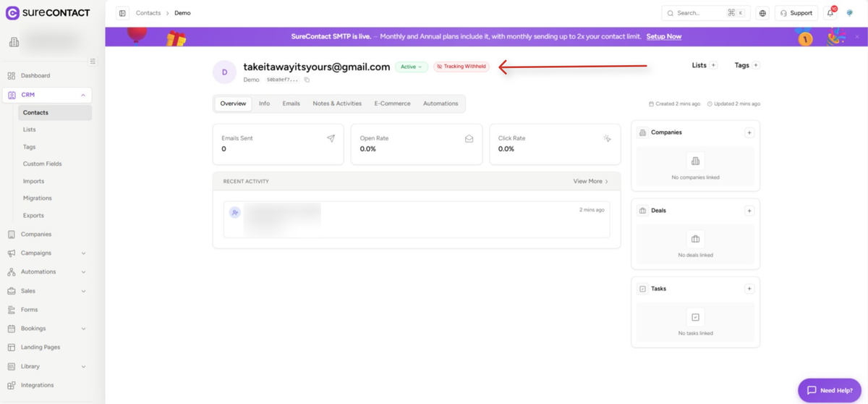The image size is (868, 404).
Task: Open the Active status dropdown
Action: coord(412,67)
